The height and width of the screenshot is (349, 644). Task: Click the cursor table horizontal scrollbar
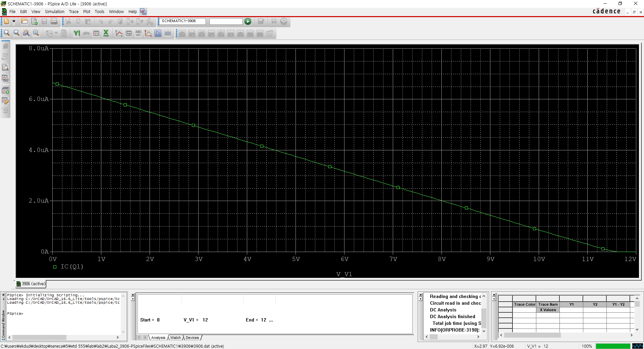pyautogui.click(x=566, y=335)
